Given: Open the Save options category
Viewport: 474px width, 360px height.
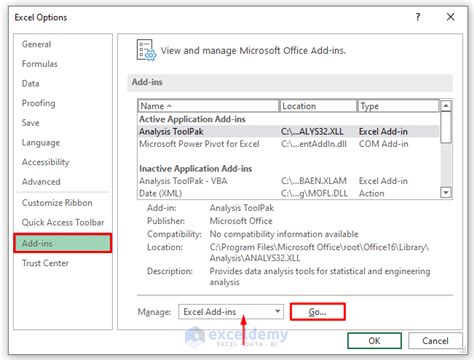Looking at the screenshot, I should [x=31, y=123].
